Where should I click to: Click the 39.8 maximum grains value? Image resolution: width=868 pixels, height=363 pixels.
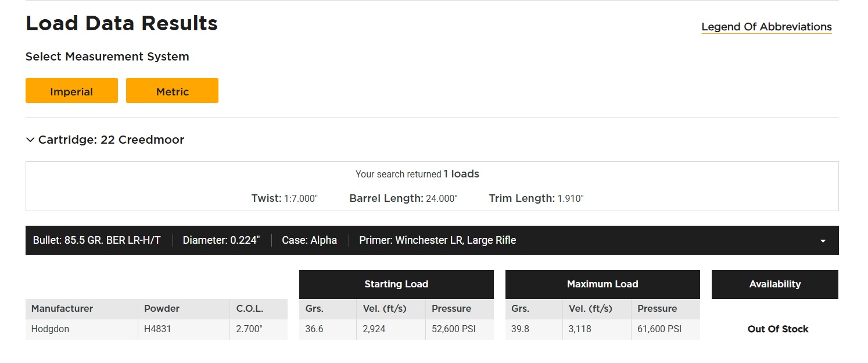pos(521,329)
